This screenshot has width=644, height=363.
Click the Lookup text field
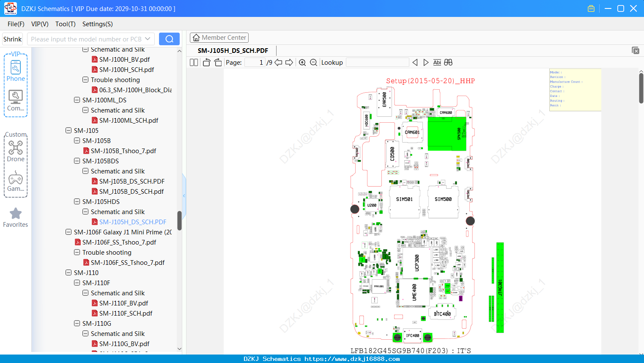tap(378, 62)
